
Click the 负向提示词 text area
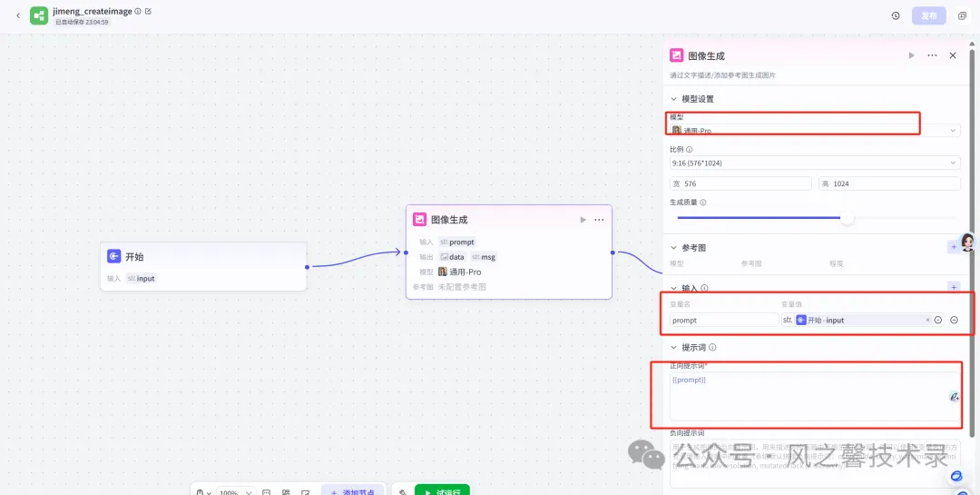click(x=815, y=463)
